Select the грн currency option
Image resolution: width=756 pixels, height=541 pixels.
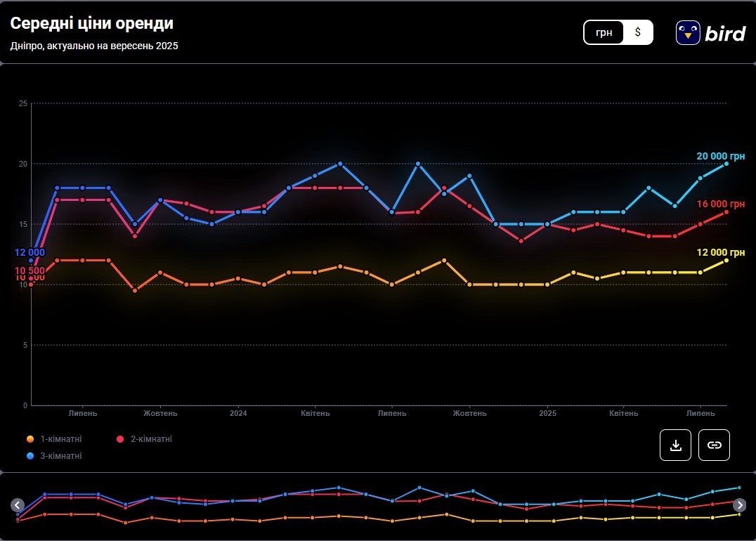[604, 32]
